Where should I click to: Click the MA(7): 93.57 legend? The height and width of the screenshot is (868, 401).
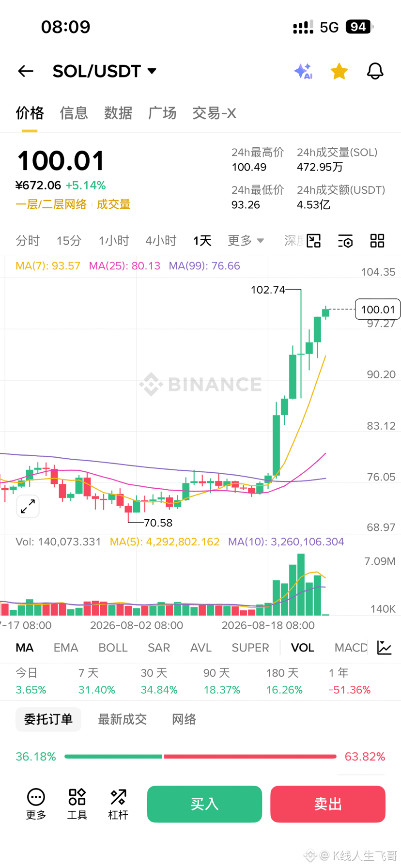point(48,266)
